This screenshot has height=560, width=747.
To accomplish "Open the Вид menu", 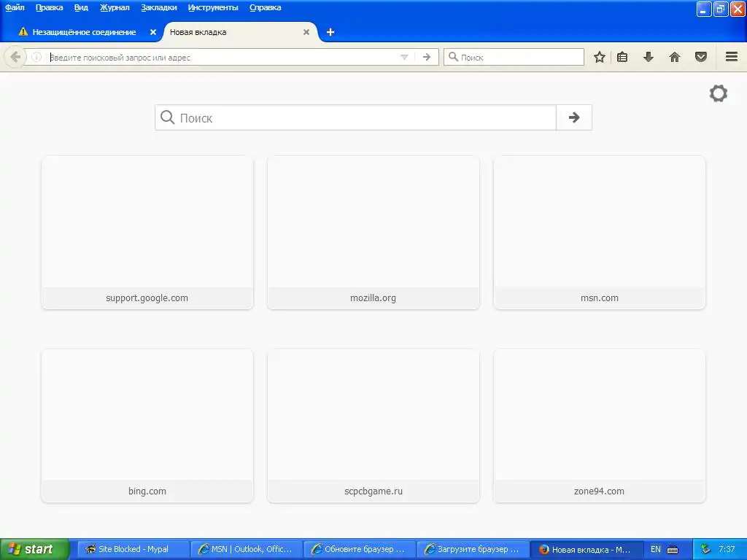I will click(81, 7).
